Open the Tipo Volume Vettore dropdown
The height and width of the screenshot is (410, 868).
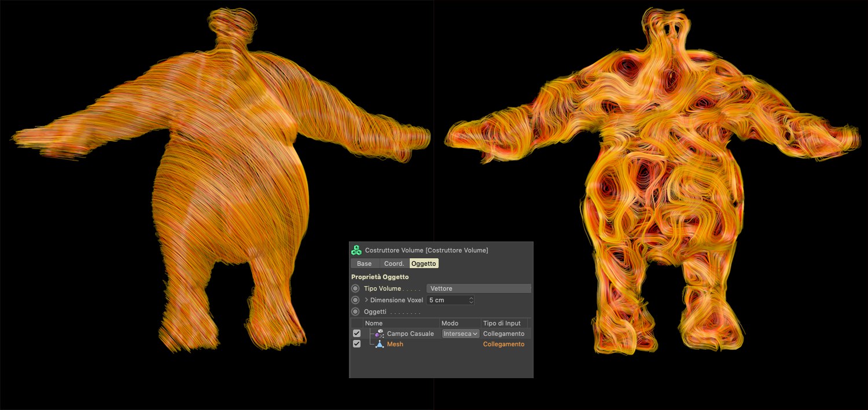(x=479, y=288)
